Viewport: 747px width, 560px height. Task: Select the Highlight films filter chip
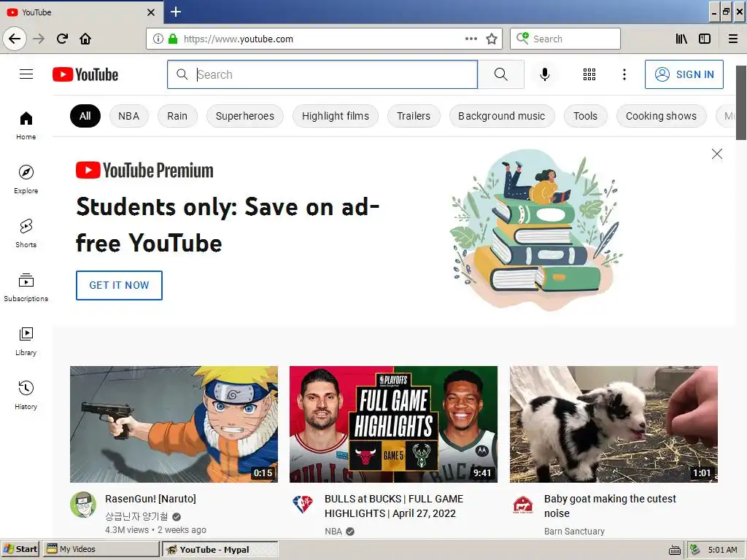click(336, 116)
